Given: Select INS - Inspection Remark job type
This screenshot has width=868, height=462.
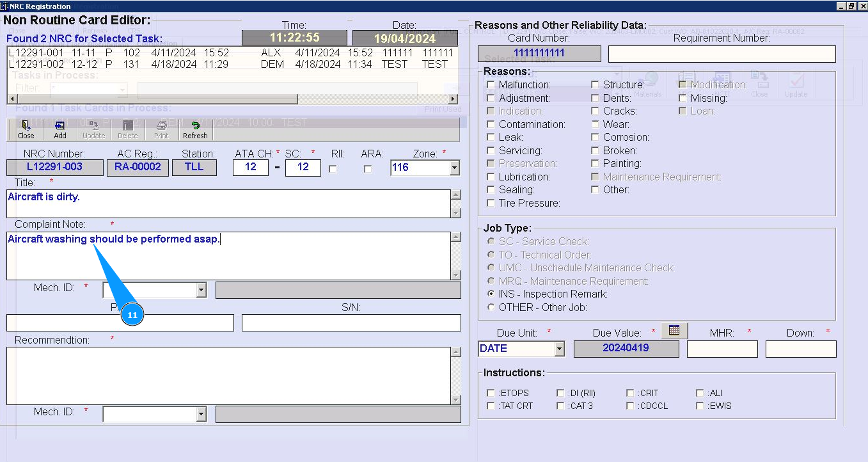Looking at the screenshot, I should pos(491,294).
